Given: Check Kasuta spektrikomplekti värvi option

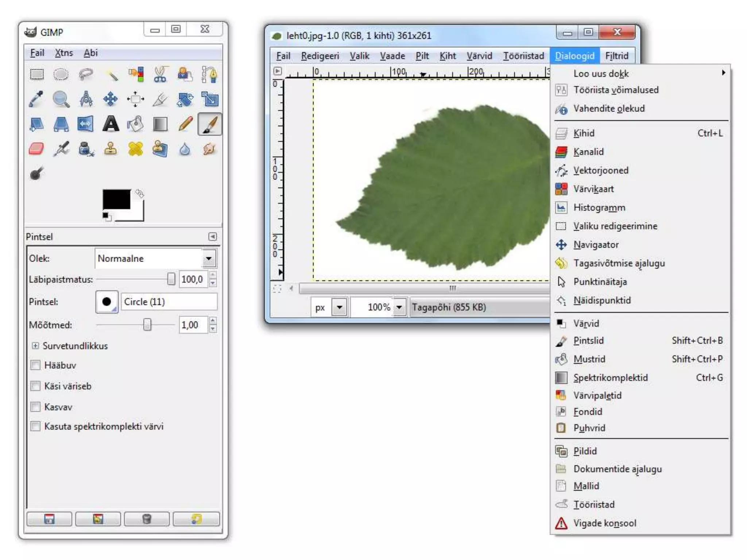Looking at the screenshot, I should 36,426.
